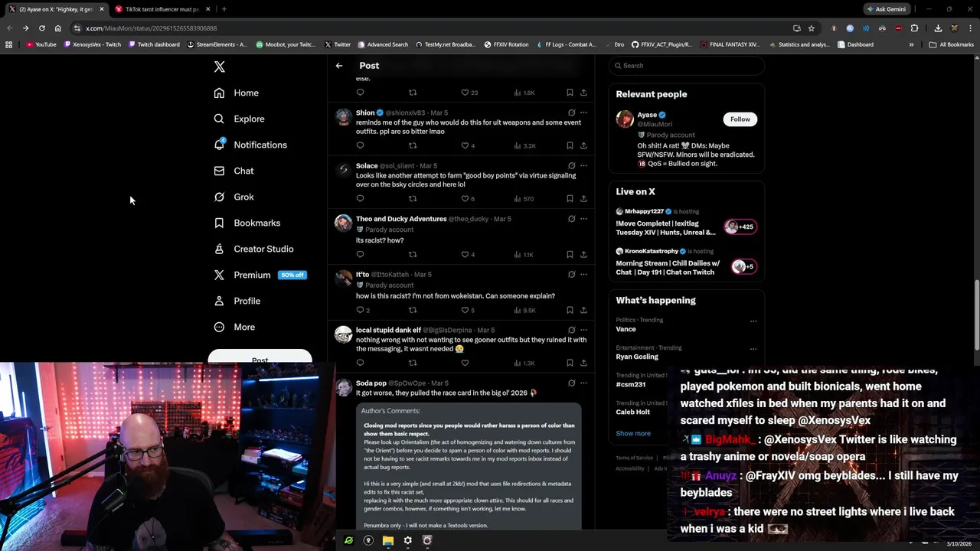The image size is (980, 551).
Task: Like Theo and Ducky Adventures' reply
Action: tap(469, 254)
